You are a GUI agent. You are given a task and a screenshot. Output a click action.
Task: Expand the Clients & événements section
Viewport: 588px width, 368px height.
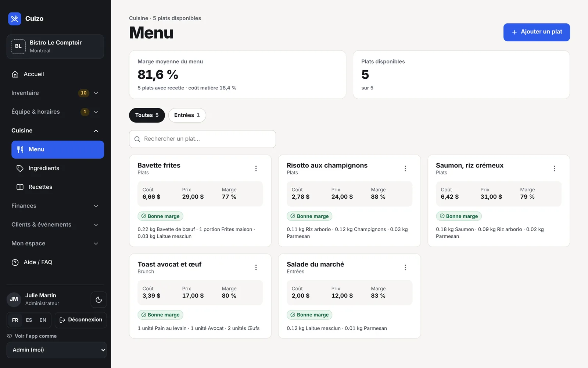[55, 225]
